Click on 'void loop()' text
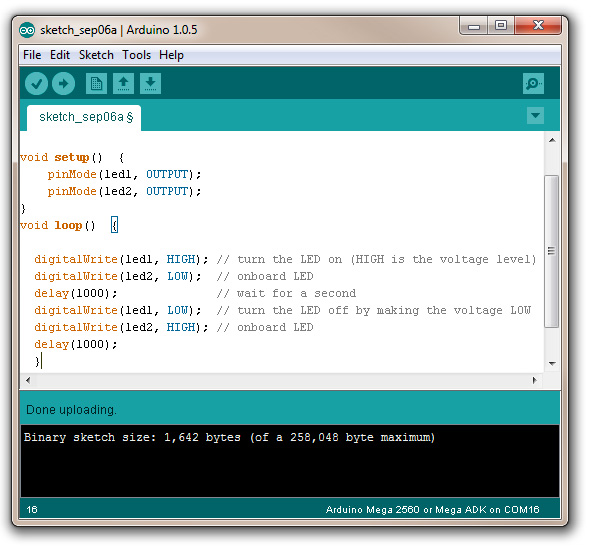This screenshot has height=548, width=594. [x=58, y=226]
